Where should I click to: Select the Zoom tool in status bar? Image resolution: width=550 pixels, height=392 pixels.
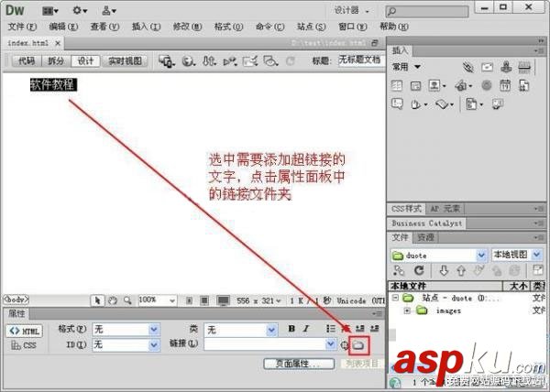pyautogui.click(x=127, y=300)
